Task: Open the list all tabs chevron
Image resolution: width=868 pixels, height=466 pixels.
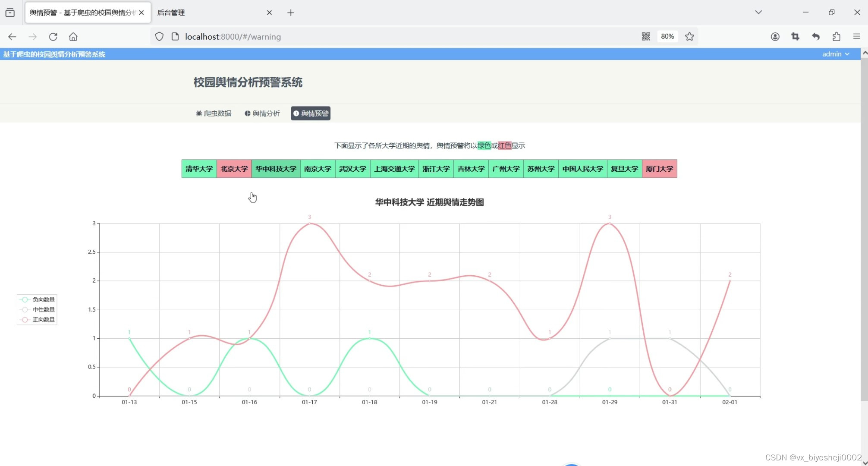Action: coord(758,12)
